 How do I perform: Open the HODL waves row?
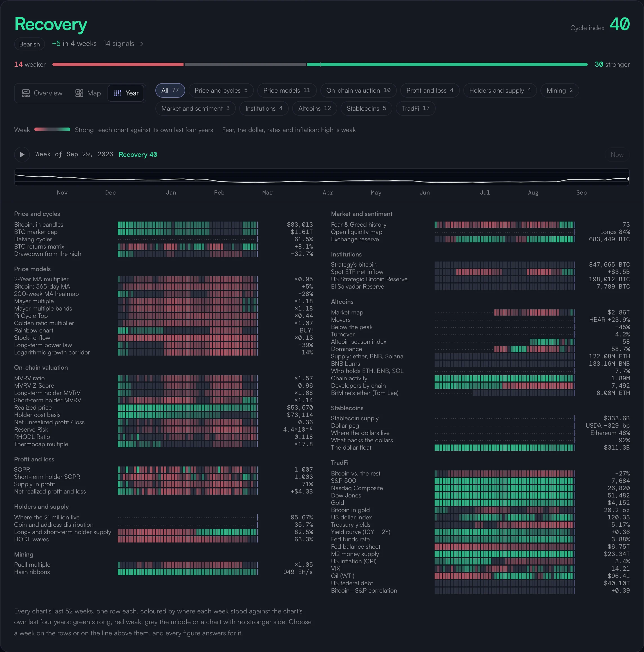pyautogui.click(x=163, y=539)
